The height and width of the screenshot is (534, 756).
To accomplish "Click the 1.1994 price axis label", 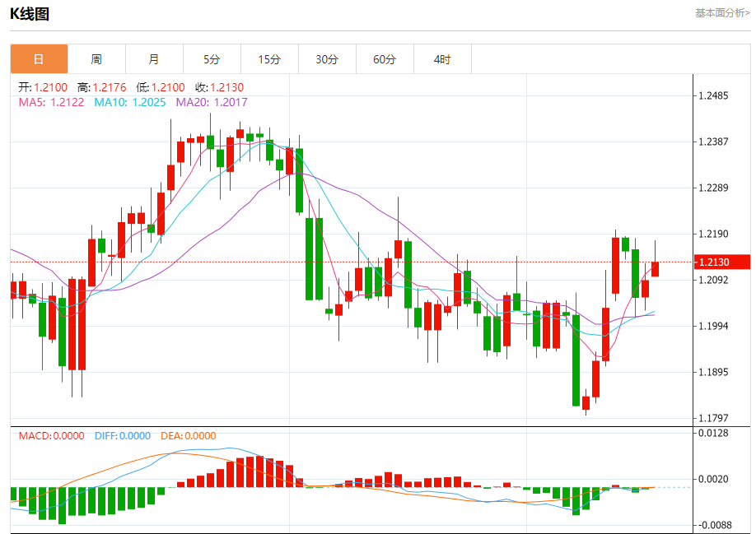I will (x=713, y=326).
